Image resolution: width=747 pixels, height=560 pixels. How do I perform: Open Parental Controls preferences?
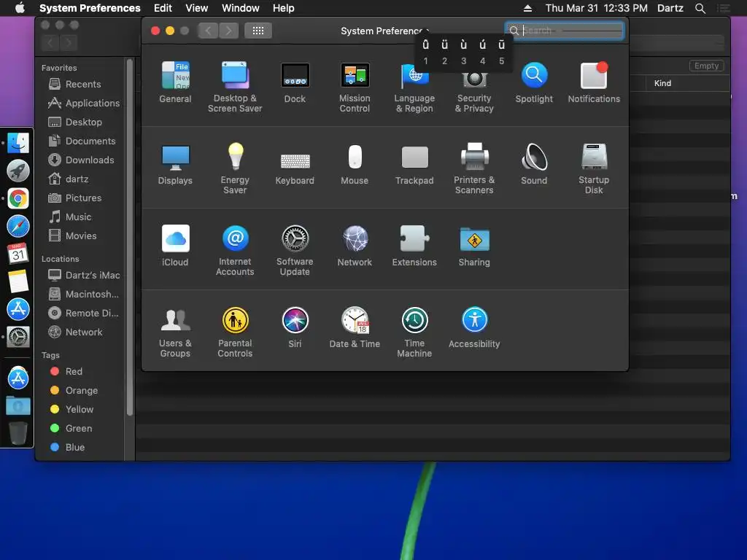[x=235, y=332]
